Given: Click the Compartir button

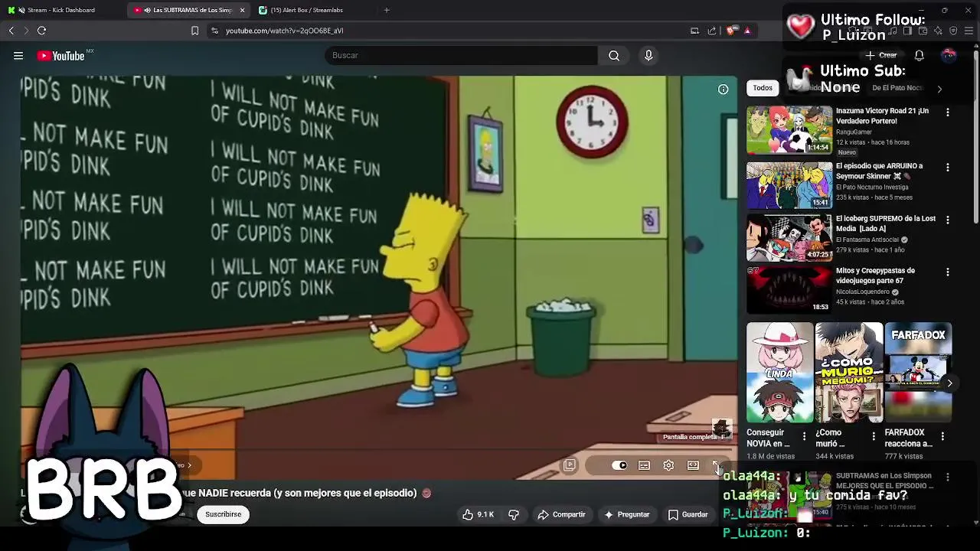Looking at the screenshot, I should pyautogui.click(x=561, y=514).
